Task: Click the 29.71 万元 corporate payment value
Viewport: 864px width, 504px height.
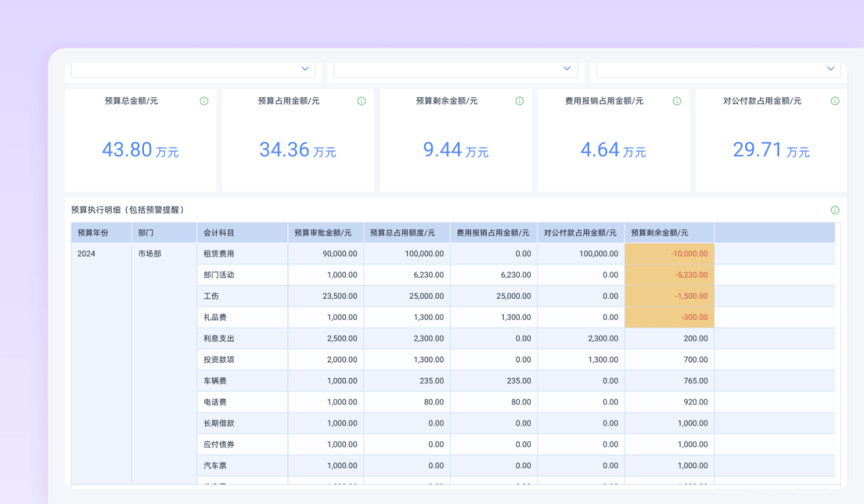Action: click(771, 150)
